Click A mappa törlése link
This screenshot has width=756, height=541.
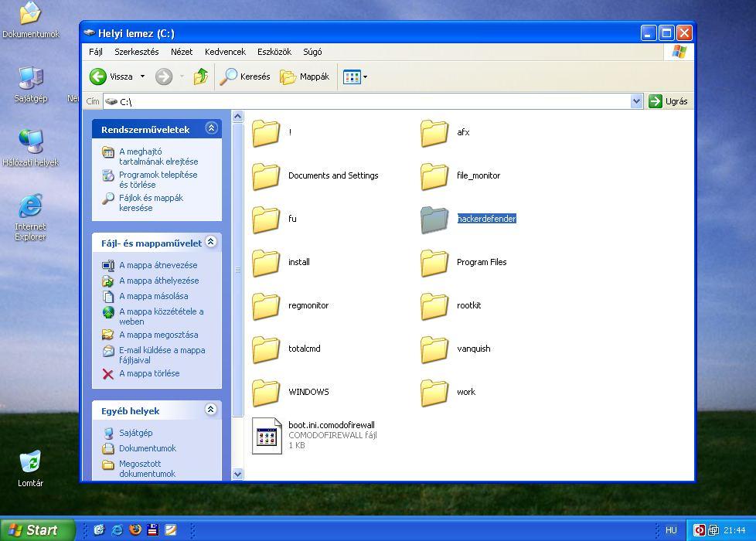[149, 373]
